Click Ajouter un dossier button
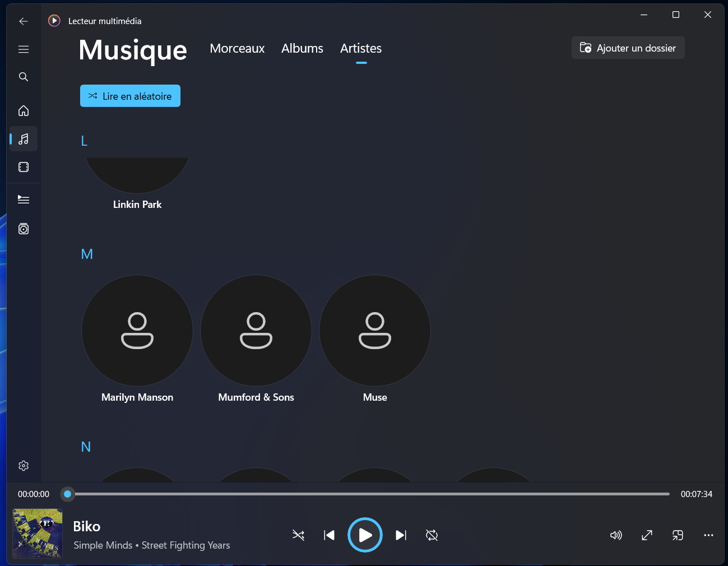Image resolution: width=728 pixels, height=566 pixels. 628,48
